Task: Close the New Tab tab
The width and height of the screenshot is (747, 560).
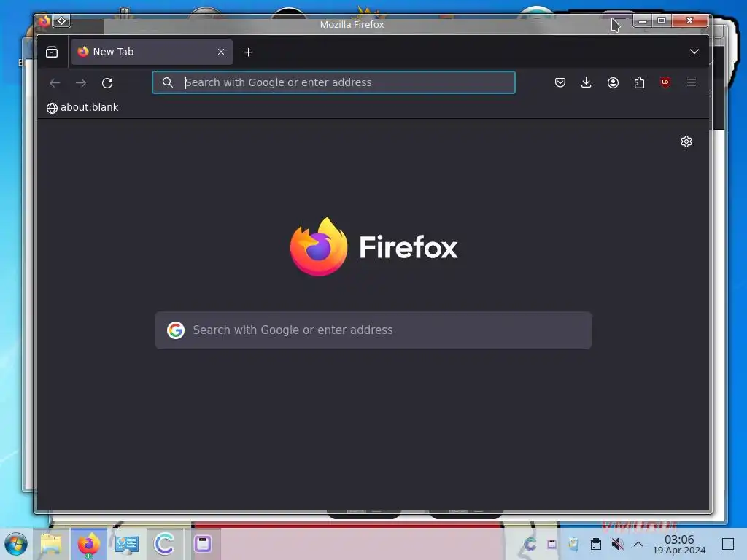Action: 221,52
